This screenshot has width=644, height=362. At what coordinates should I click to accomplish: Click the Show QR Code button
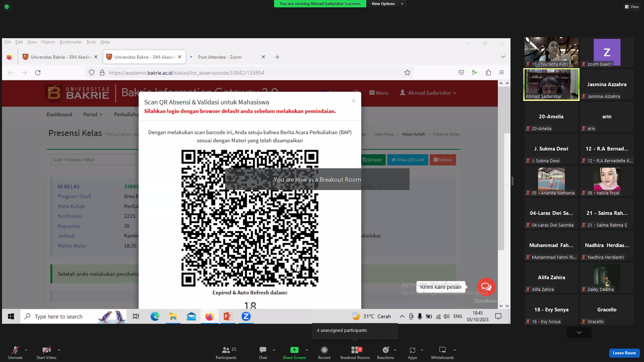click(408, 160)
